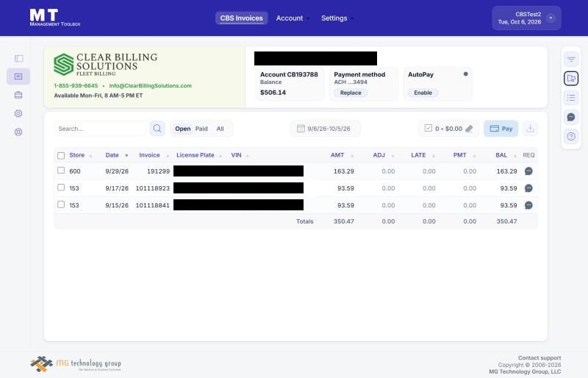Click the announcements megaphone icon in right toolbar
The image size is (588, 378).
tap(571, 78)
